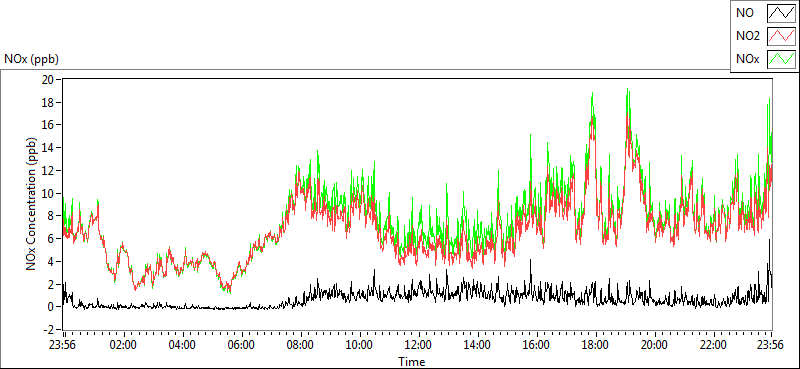Click the NOx (ppb) chart title
This screenshot has height=369, width=800.
click(x=32, y=59)
